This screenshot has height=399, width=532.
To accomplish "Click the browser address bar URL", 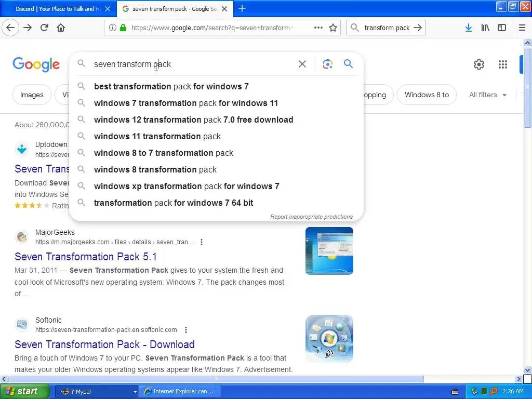I will [212, 28].
